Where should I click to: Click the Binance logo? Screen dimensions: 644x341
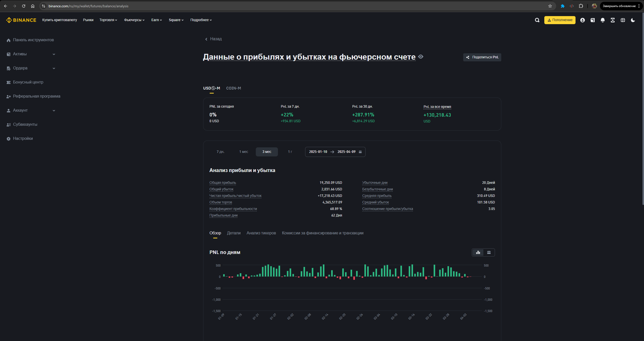coord(21,20)
